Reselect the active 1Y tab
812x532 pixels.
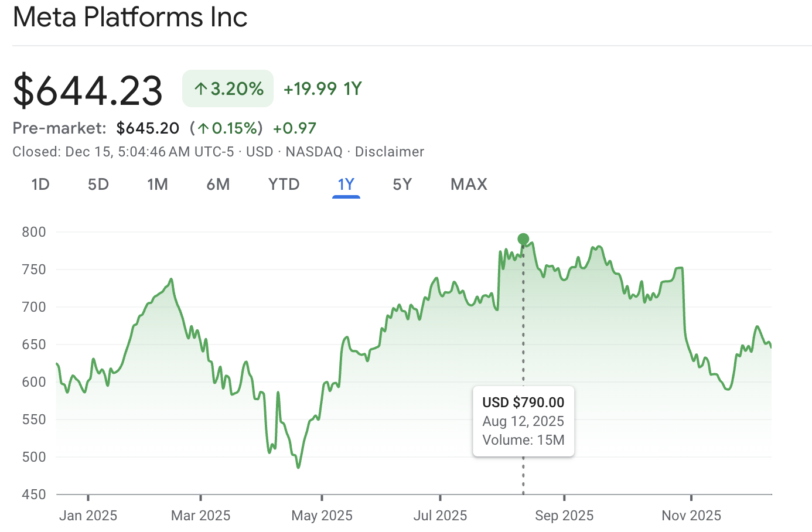pyautogui.click(x=346, y=184)
